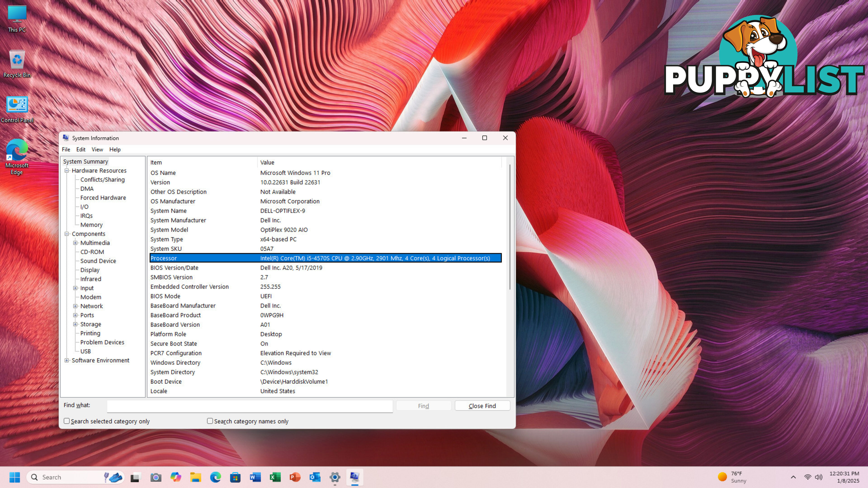Viewport: 868px width, 488px height.
Task: Select the OS Name row
Action: point(325,173)
